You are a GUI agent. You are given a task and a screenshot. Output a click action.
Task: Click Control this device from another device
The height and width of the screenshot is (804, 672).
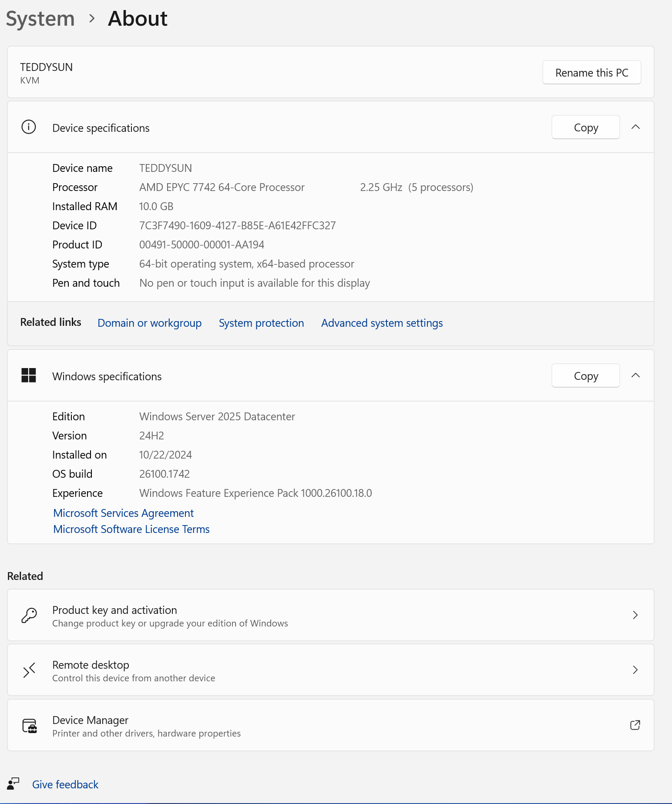(134, 678)
